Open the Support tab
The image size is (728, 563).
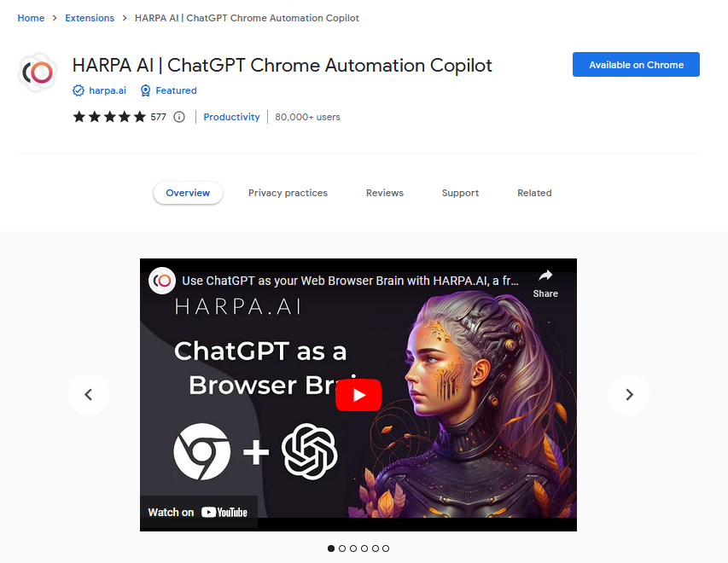coord(460,193)
